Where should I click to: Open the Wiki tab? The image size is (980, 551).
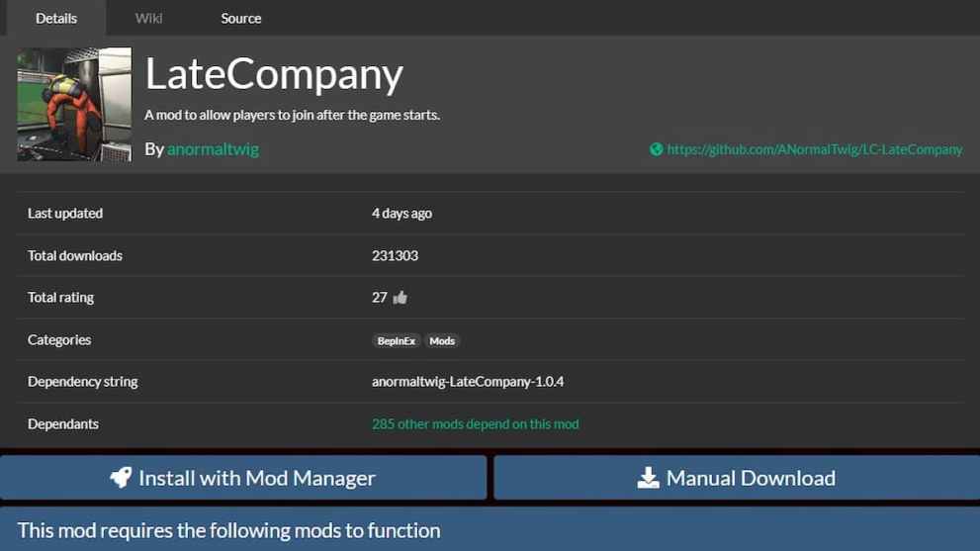[x=148, y=18]
